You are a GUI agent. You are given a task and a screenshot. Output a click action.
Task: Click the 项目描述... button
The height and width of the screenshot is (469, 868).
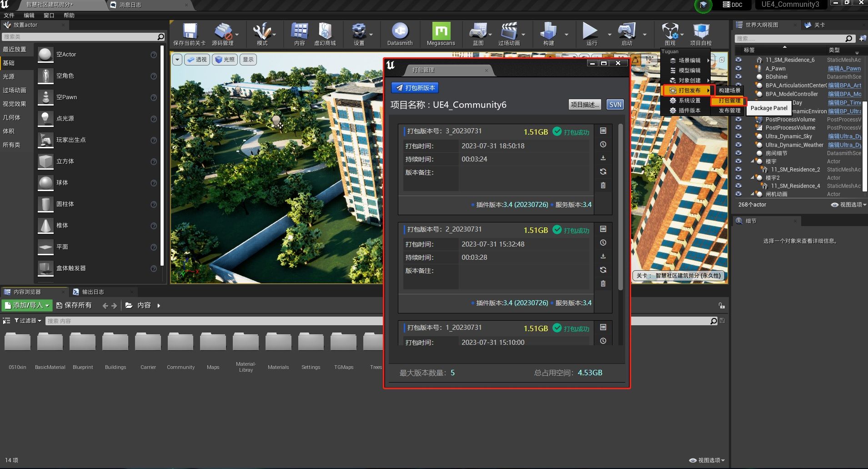585,105
